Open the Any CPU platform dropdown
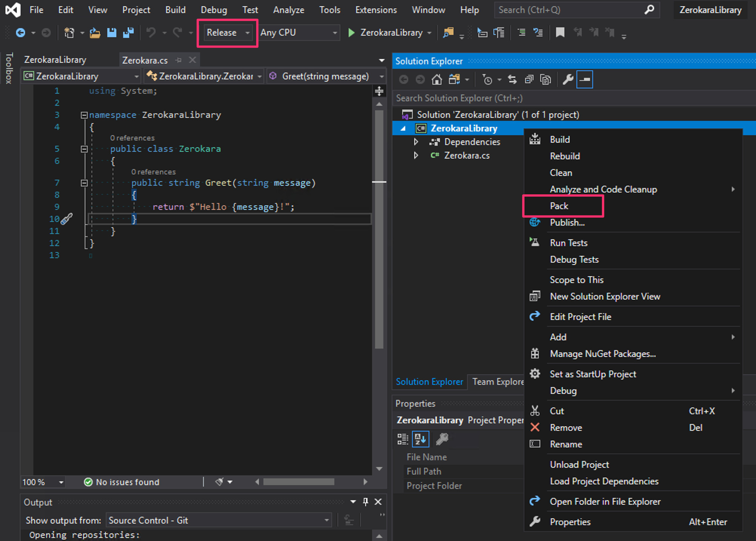The height and width of the screenshot is (541, 756). (x=298, y=33)
